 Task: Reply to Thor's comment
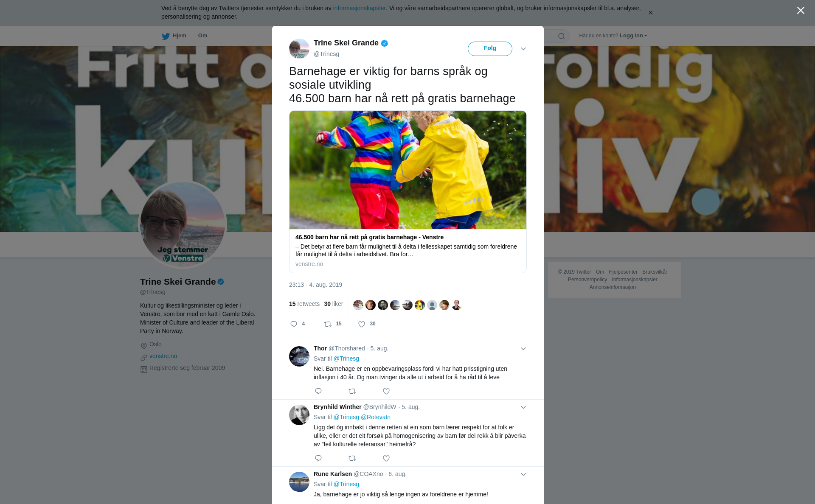coord(318,391)
